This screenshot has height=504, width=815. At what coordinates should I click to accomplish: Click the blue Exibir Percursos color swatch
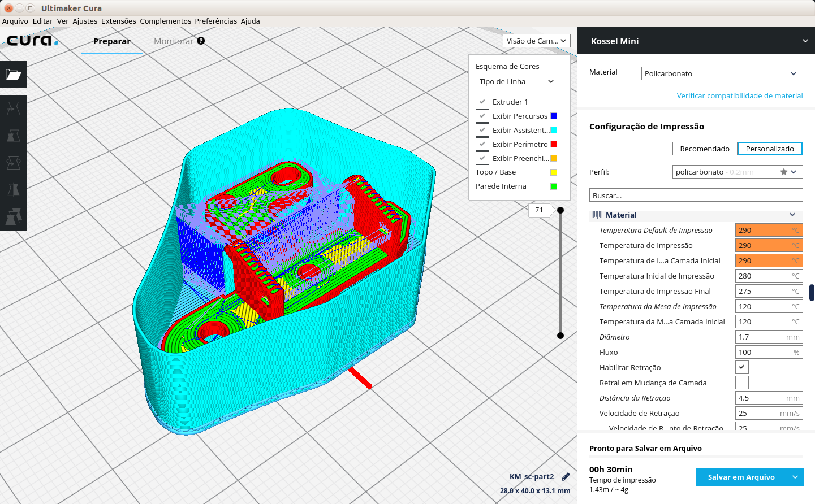click(554, 116)
